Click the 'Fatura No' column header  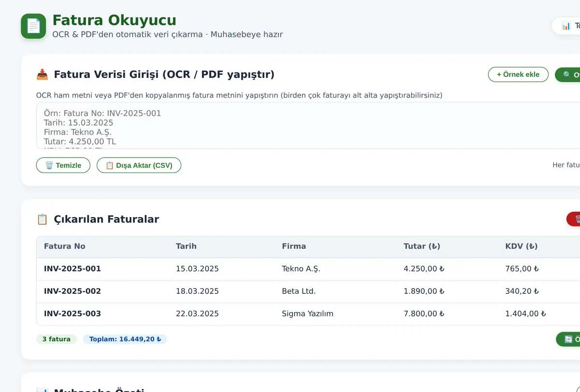(x=65, y=246)
